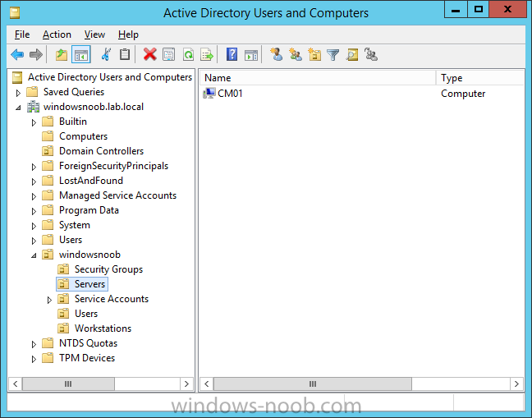
Task: Open the Help menu
Action: coord(128,34)
